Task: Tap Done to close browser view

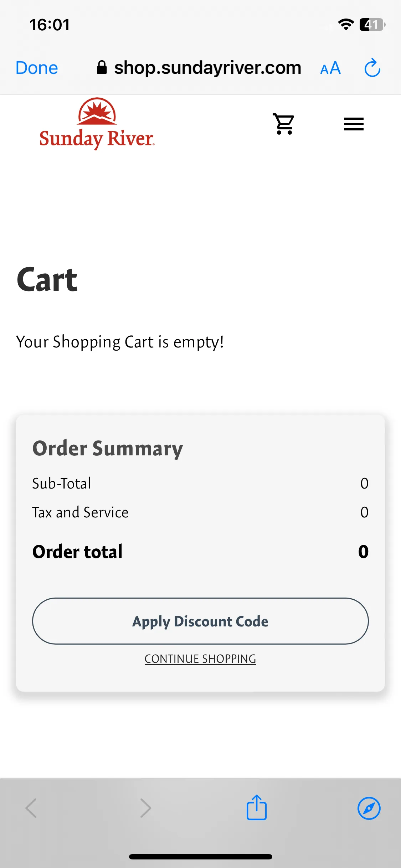Action: pos(37,68)
